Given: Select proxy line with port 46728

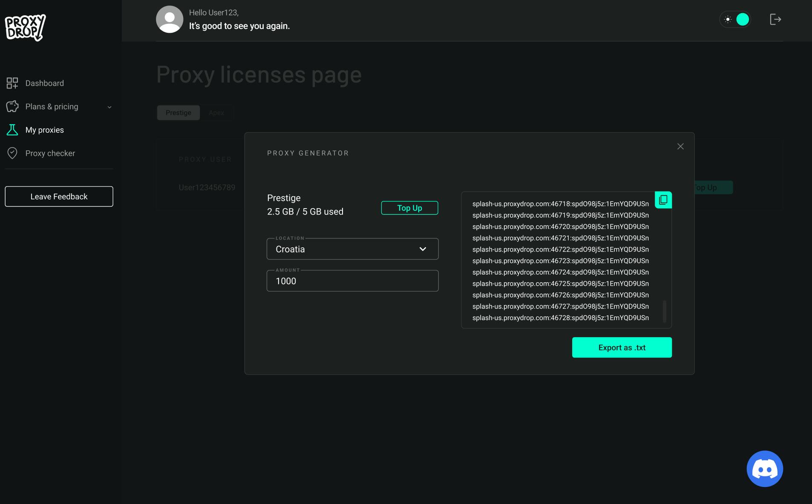Looking at the screenshot, I should (x=561, y=318).
